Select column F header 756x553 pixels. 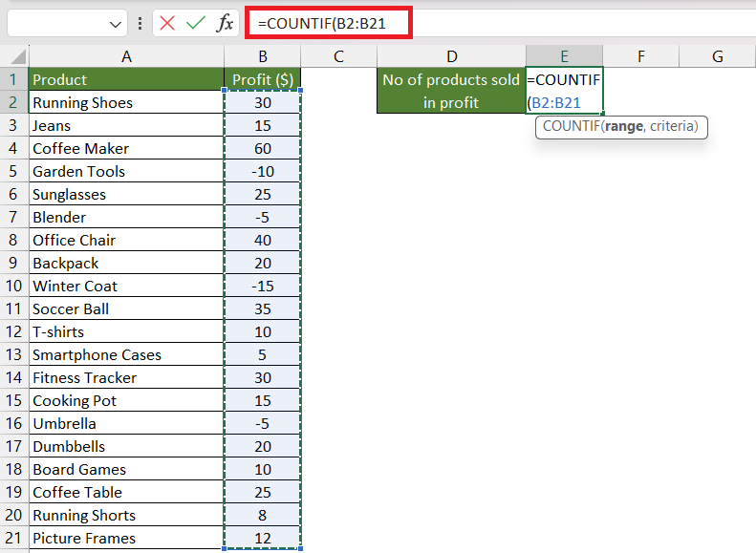640,56
